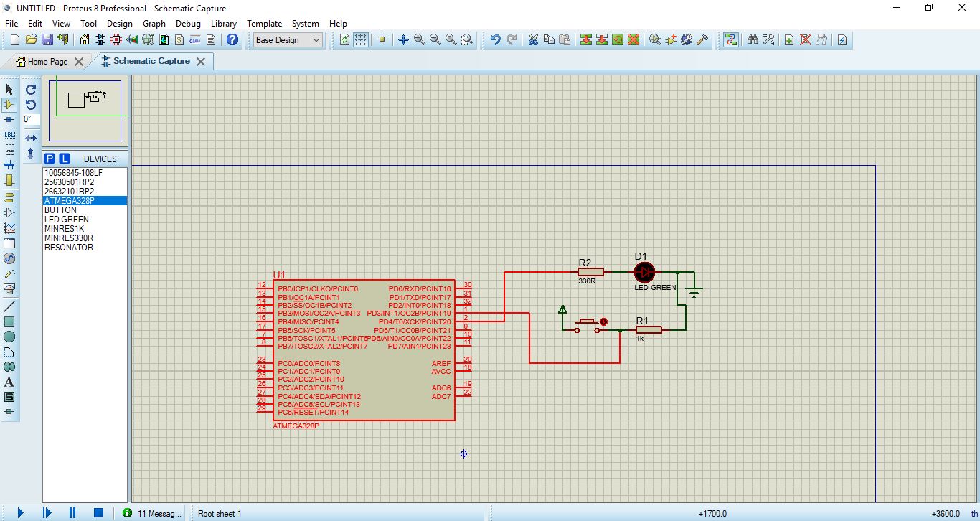Start the simulation with Play button
Screen dimensions: 980x521
point(20,513)
